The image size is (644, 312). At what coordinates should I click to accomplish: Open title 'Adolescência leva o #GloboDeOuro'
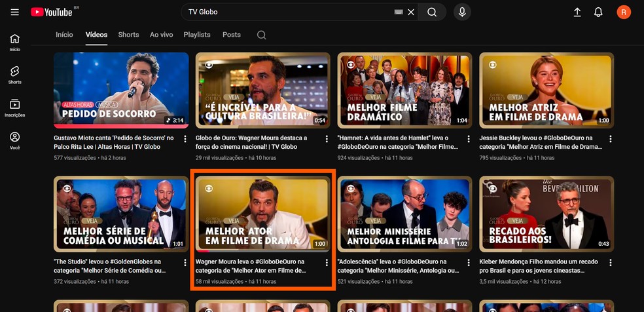point(399,266)
